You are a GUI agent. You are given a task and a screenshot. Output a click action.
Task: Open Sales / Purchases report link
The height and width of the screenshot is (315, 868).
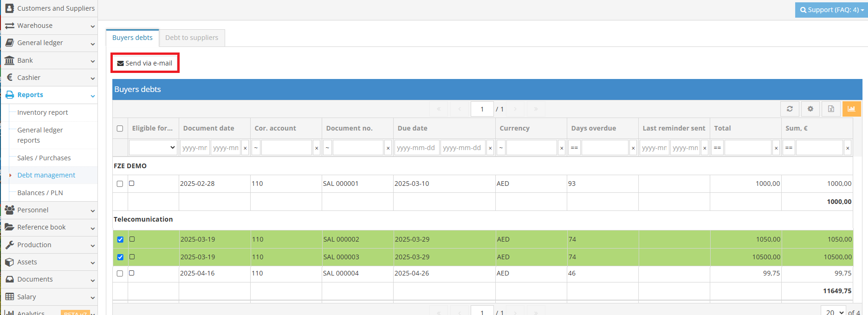44,158
